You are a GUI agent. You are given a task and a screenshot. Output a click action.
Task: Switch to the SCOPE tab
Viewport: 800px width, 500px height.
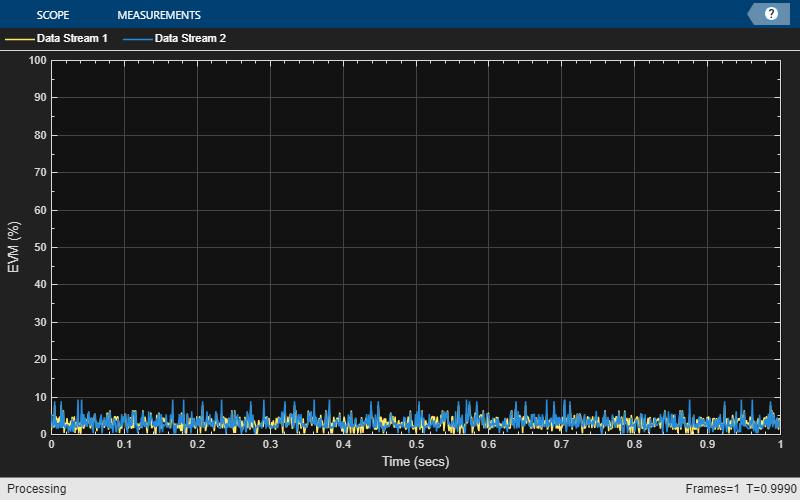52,15
